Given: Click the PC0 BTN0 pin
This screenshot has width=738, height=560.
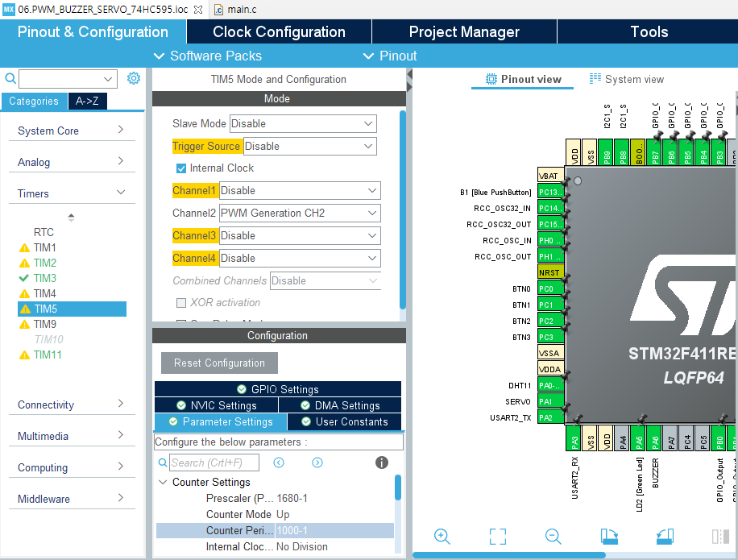Looking at the screenshot, I should 550,288.
